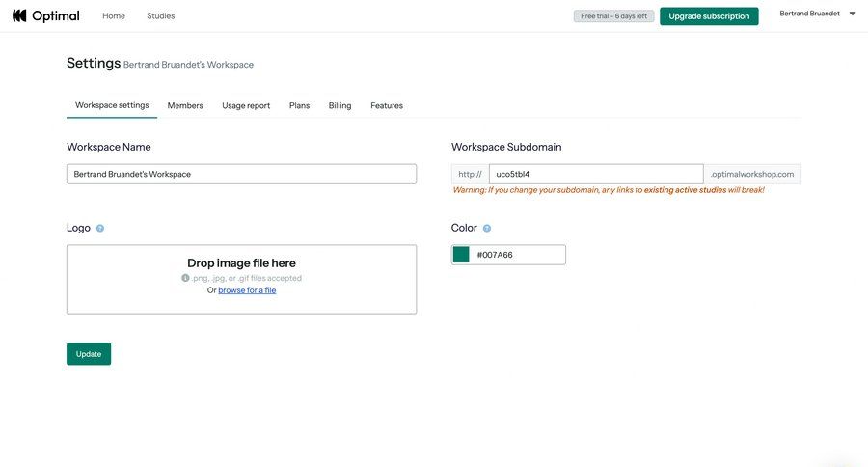
Task: Click the green color swatch
Action: [461, 255]
